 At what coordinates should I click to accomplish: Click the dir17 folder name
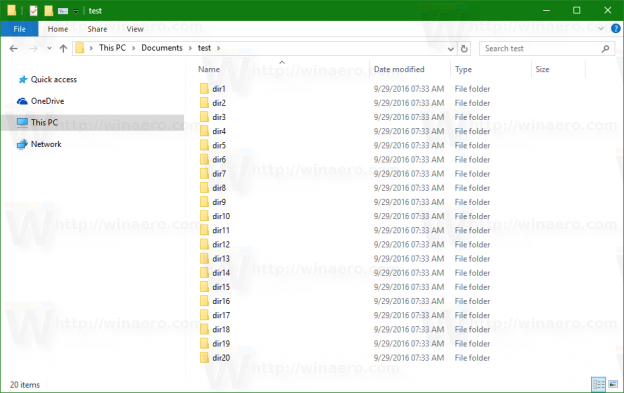(221, 315)
